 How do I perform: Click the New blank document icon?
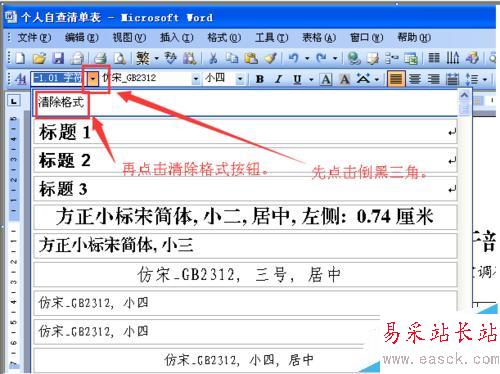[20, 58]
